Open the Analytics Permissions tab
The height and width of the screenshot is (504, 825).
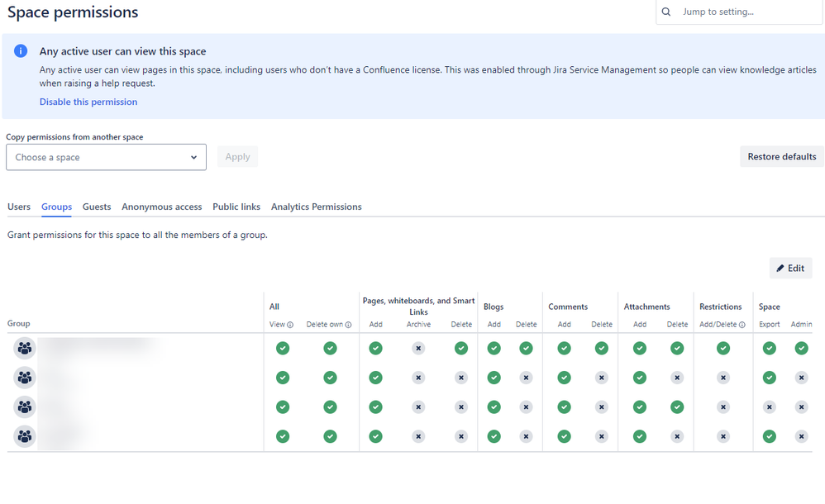pyautogui.click(x=317, y=207)
